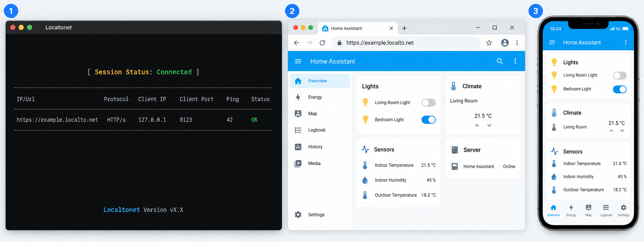The image size is (644, 242).
Task: Open the three-dot menu in browser Home Assistant header
Action: (515, 61)
